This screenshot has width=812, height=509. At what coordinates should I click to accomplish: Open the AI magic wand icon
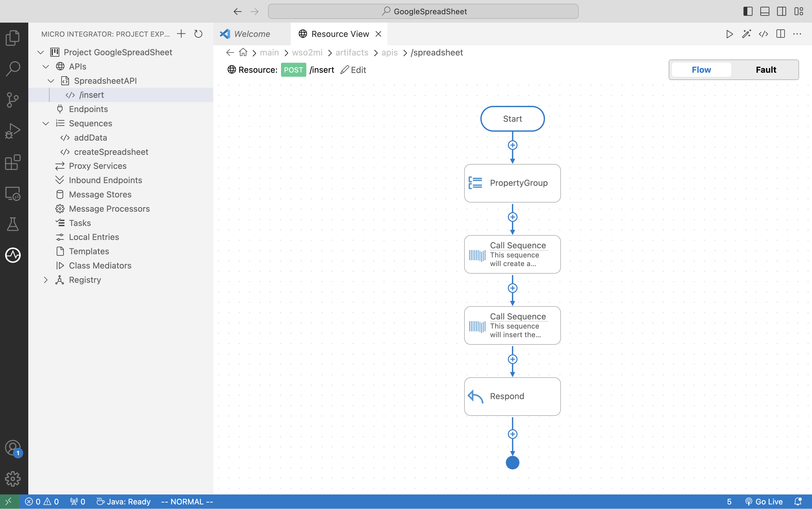(746, 34)
